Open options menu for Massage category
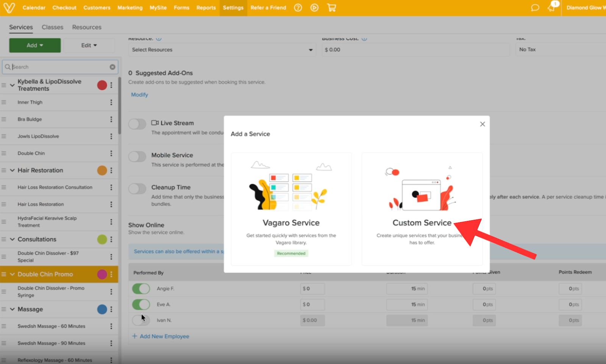Viewport: 606px width, 364px height. point(111,309)
